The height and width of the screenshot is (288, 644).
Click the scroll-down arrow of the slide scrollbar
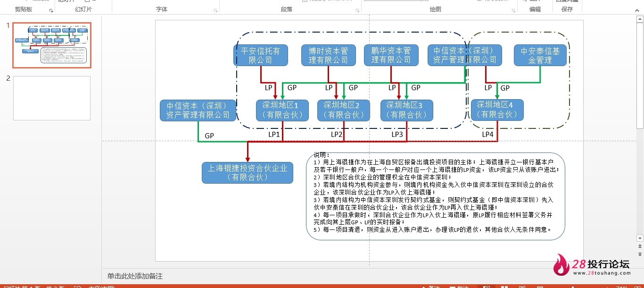640,238
